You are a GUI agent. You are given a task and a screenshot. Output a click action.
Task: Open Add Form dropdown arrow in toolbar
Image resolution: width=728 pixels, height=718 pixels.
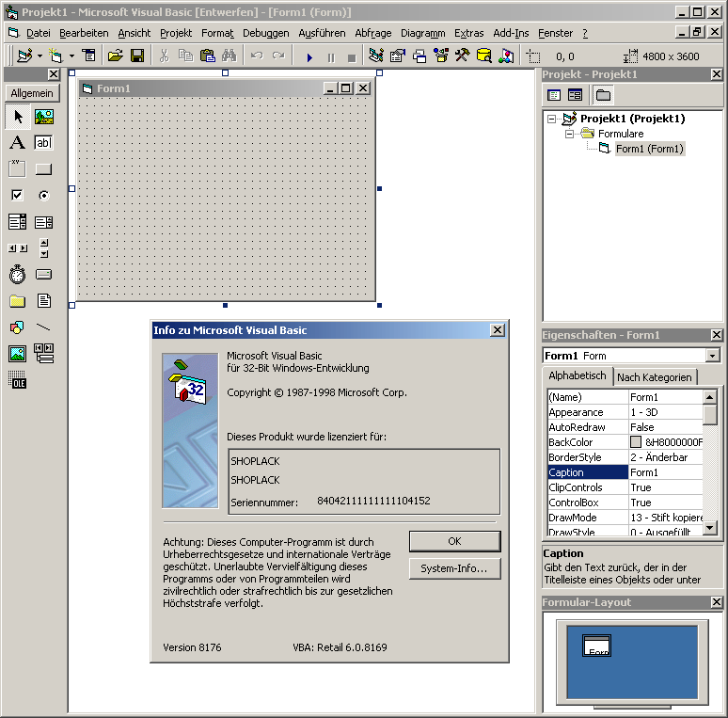(72, 56)
